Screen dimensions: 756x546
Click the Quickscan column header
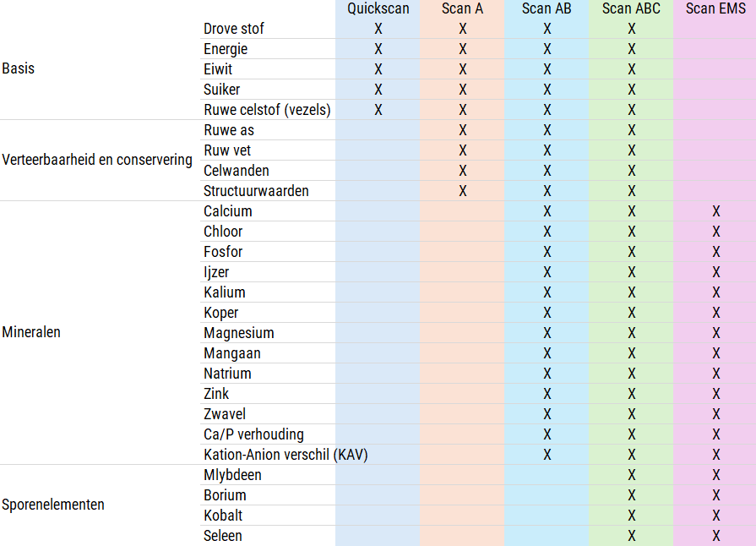(x=378, y=8)
